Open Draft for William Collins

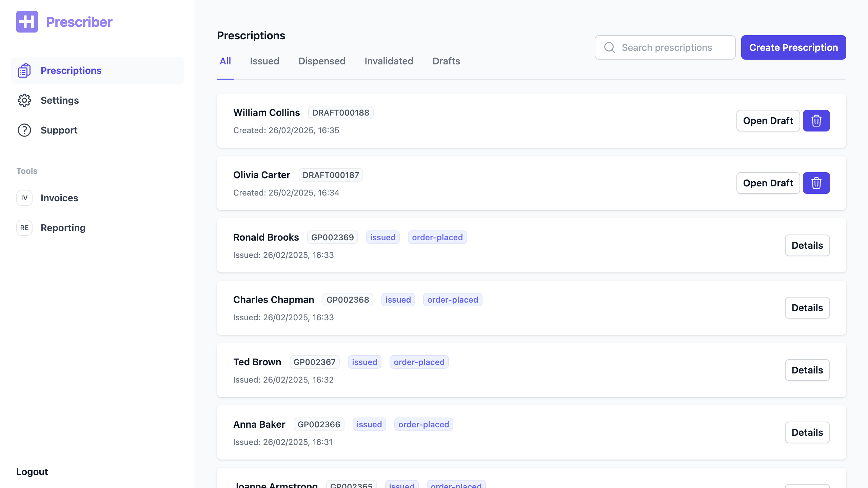(x=768, y=121)
